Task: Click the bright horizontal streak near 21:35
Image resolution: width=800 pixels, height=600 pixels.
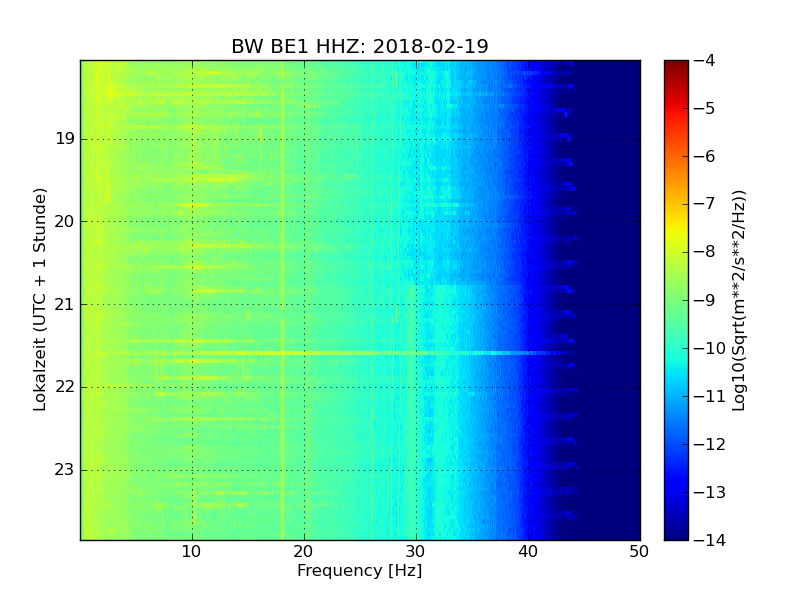Action: pyautogui.click(x=327, y=353)
